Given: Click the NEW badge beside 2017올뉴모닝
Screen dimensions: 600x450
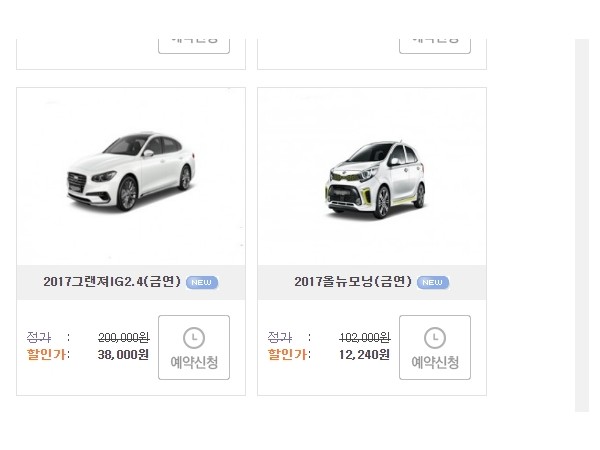Looking at the screenshot, I should tap(433, 282).
